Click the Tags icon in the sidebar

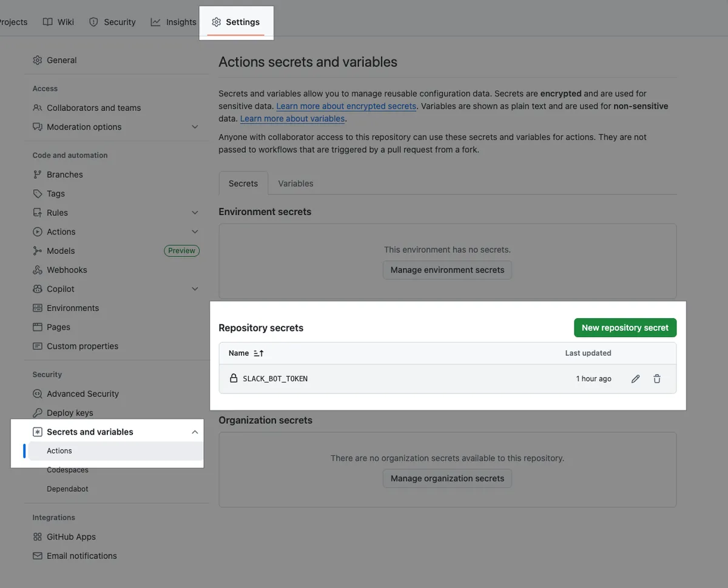click(x=38, y=193)
